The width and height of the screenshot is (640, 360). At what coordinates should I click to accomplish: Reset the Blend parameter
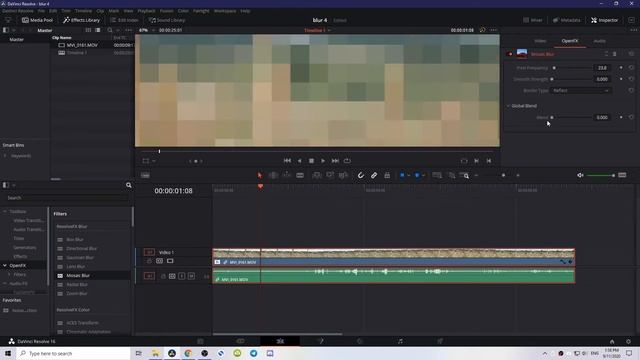[631, 118]
